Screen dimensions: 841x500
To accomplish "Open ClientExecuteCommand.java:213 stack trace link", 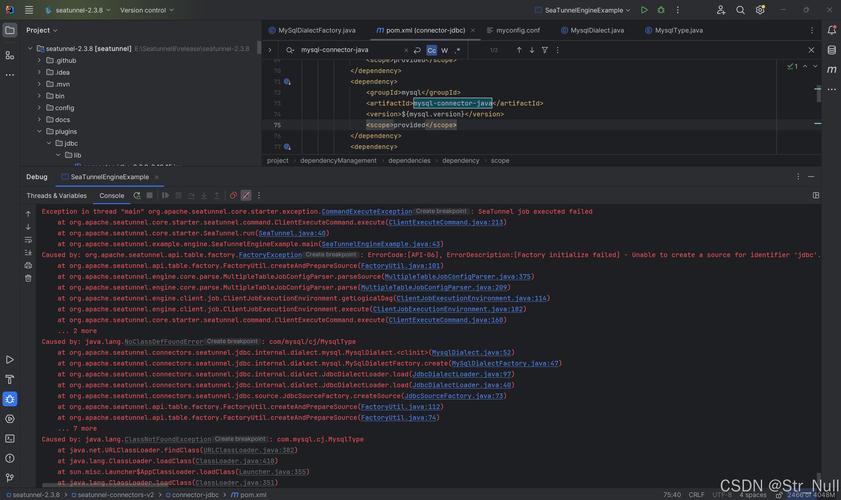I will click(x=446, y=223).
